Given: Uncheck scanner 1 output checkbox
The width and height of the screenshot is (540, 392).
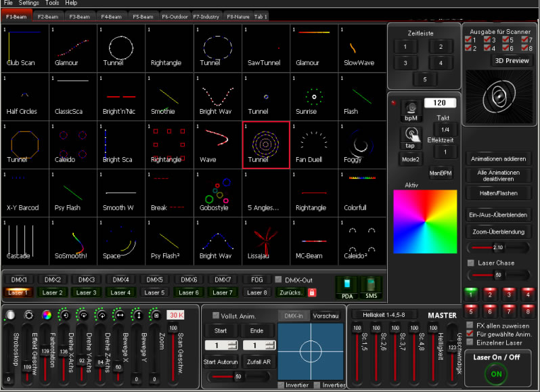Looking at the screenshot, I should click(468, 39).
